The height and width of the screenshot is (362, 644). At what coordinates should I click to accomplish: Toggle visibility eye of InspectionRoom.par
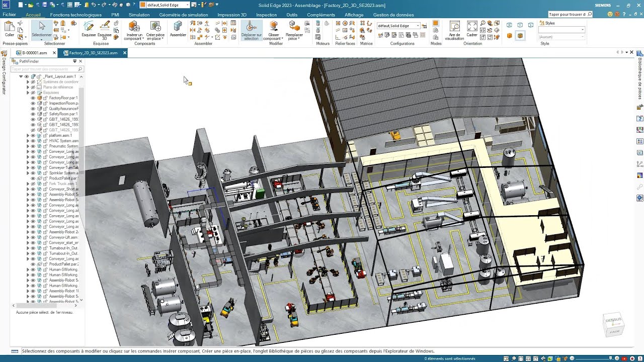coord(33,103)
